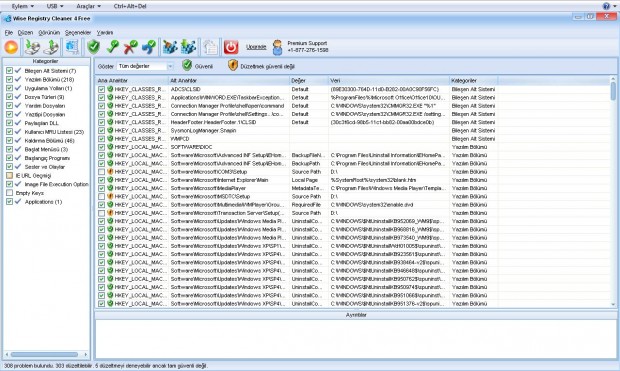Screen dimensions: 620x371
Task: Click the blue arrow invert-selection toolbar icon
Action: 149,47
